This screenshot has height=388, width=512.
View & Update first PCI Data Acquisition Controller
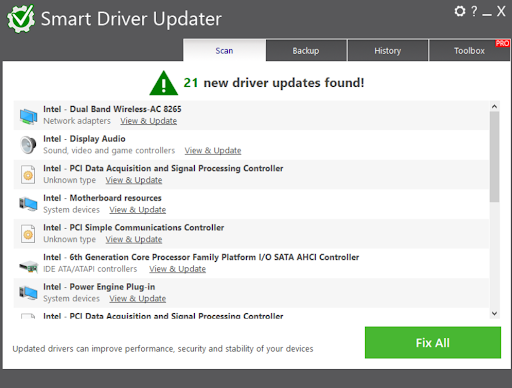tap(134, 180)
